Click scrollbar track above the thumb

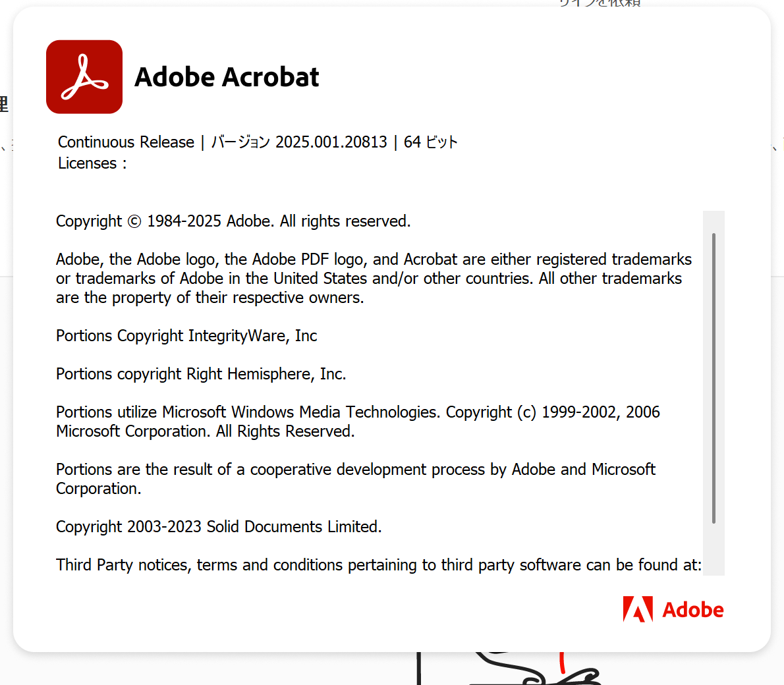(x=714, y=221)
